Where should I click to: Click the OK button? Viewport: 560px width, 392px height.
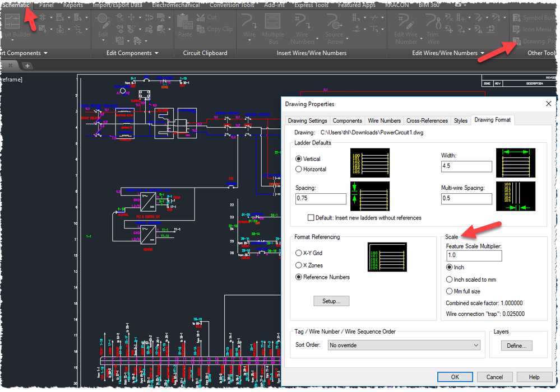click(x=455, y=377)
